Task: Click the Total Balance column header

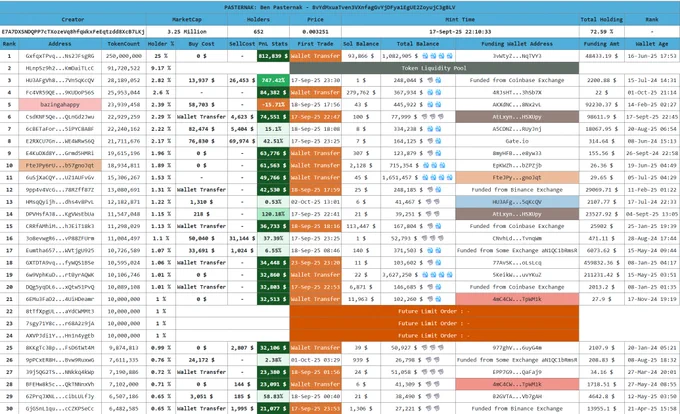Action: click(x=418, y=44)
